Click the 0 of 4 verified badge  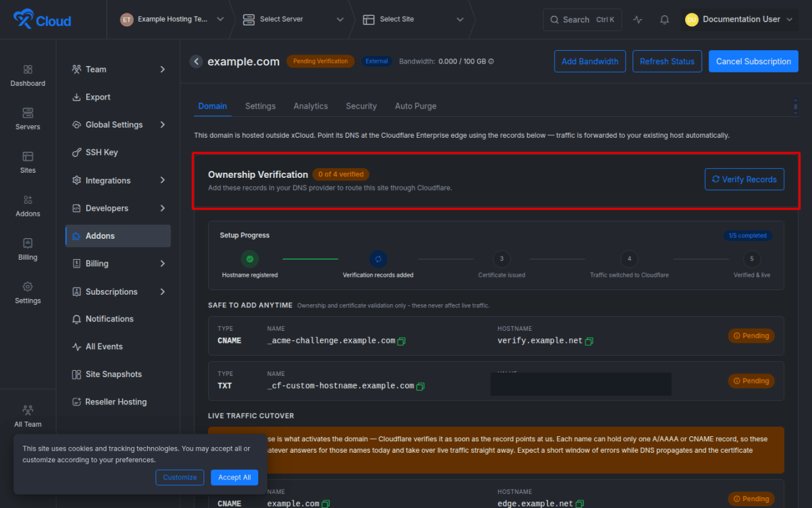coord(341,175)
